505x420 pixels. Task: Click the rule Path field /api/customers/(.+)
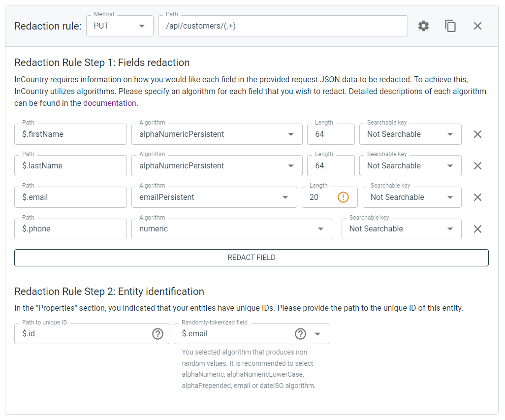point(283,26)
